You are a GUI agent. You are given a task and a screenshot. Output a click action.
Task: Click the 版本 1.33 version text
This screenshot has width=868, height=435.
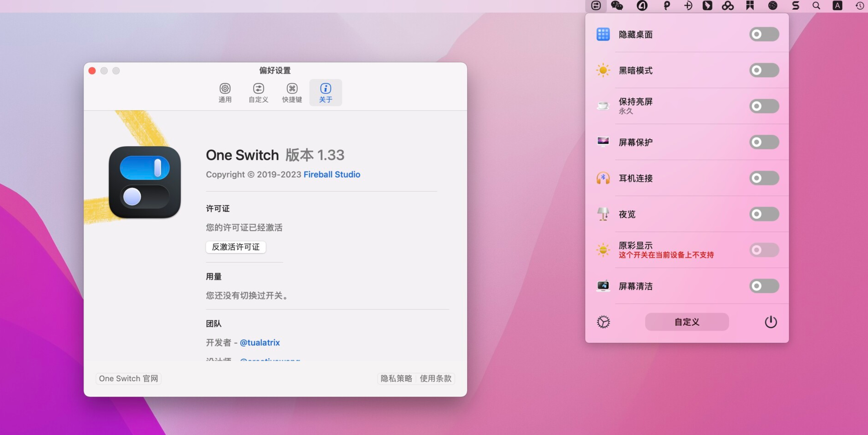coord(315,155)
